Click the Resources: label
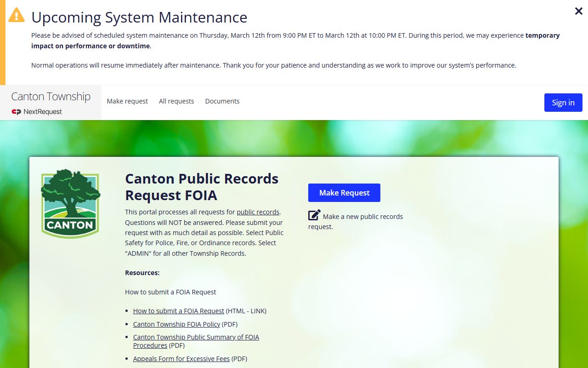The width and height of the screenshot is (588, 368). [x=142, y=273]
